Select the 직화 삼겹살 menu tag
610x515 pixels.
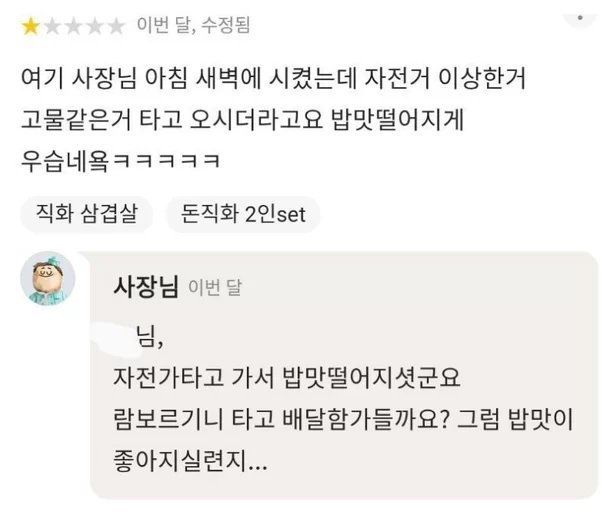pyautogui.click(x=87, y=214)
